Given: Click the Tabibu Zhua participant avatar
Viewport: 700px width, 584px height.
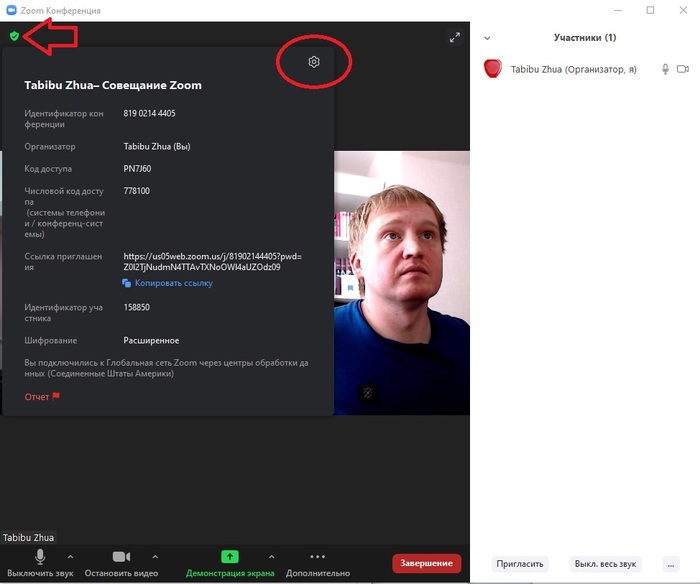Looking at the screenshot, I should 492,69.
